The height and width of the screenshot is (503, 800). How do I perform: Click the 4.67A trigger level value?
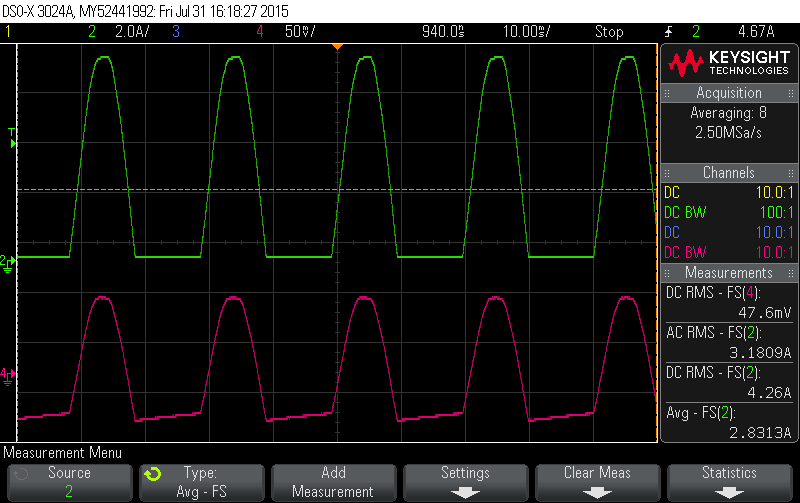click(756, 32)
